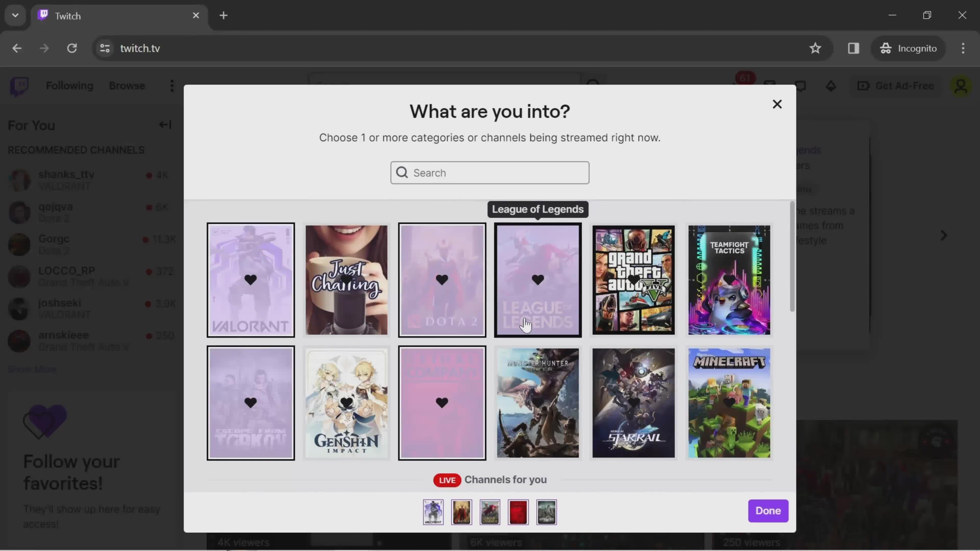Select the Honkai Star Rail card
980x551 pixels.
(x=633, y=403)
